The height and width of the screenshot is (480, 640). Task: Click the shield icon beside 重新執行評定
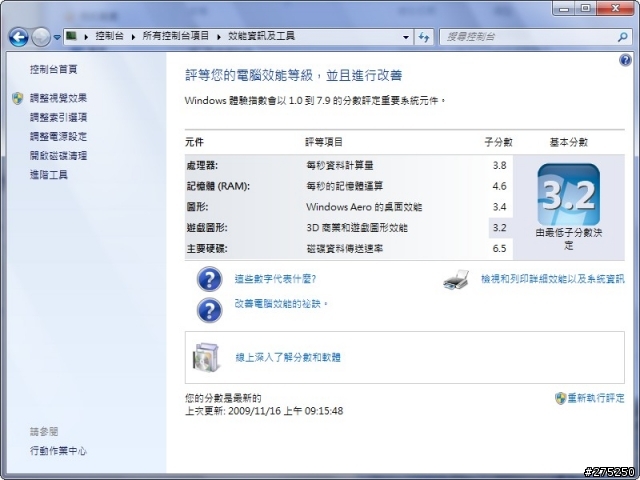point(560,398)
